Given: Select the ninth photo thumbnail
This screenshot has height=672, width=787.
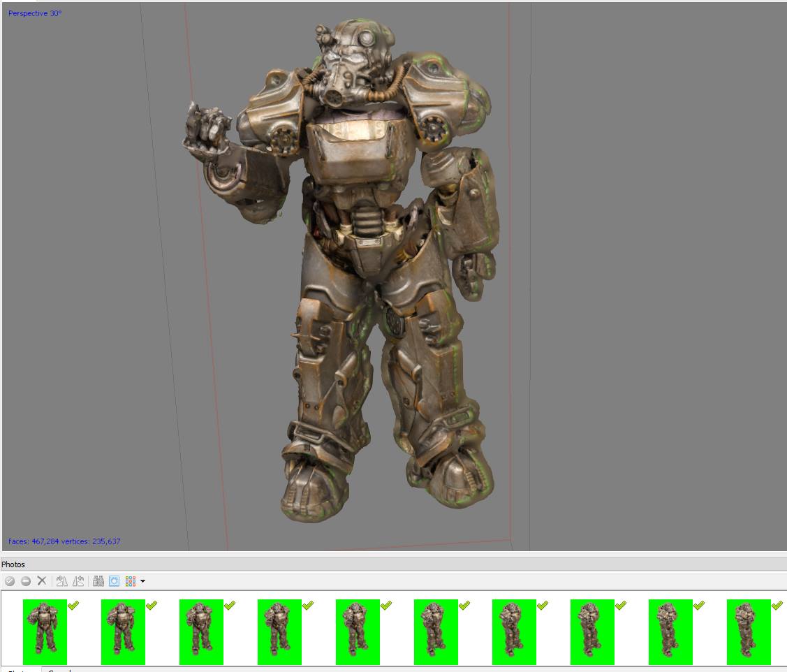Looking at the screenshot, I should point(670,631).
